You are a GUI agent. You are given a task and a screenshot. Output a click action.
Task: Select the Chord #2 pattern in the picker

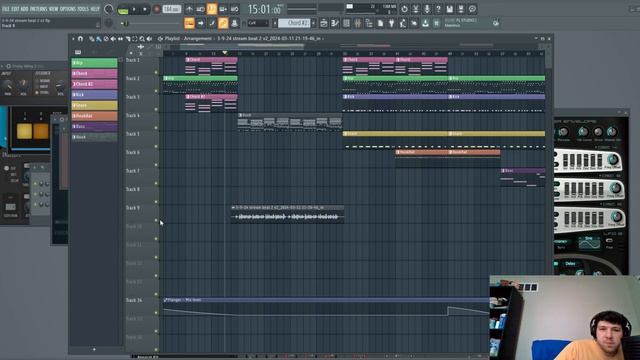(94, 84)
